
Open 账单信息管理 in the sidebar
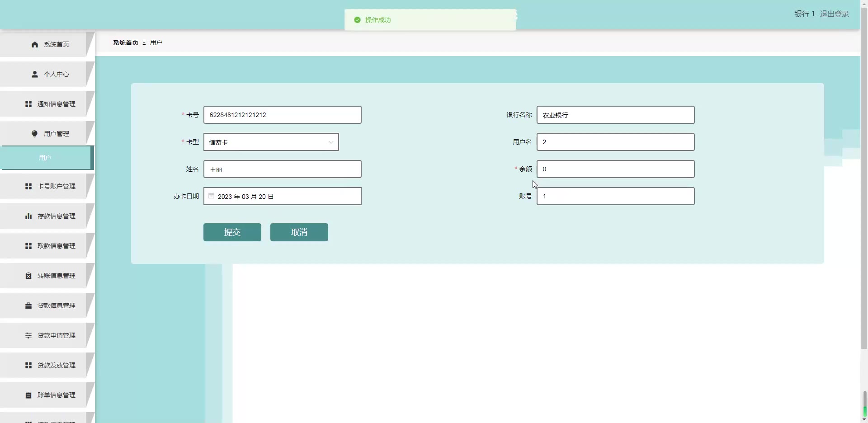(x=47, y=395)
